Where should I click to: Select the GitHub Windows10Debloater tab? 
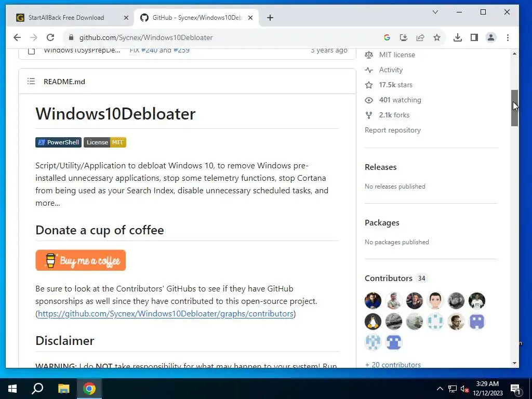point(197,18)
